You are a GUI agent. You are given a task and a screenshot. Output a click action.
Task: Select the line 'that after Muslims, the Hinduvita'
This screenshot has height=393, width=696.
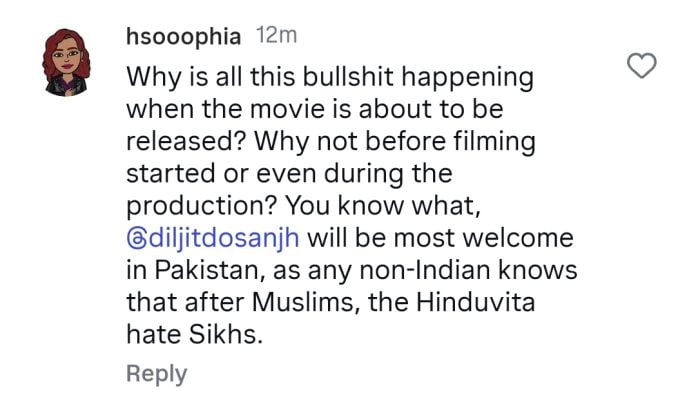[x=331, y=302]
